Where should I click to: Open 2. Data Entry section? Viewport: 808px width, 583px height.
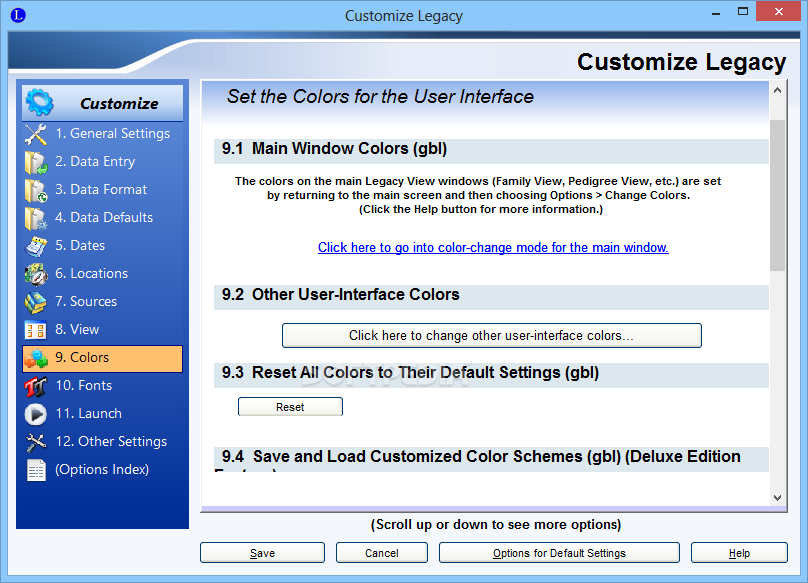(x=102, y=162)
